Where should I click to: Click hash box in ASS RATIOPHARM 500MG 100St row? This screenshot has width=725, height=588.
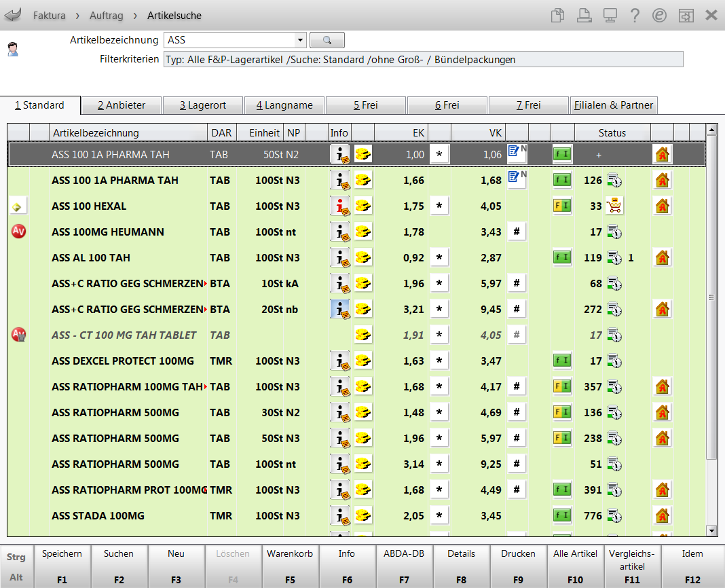point(517,464)
